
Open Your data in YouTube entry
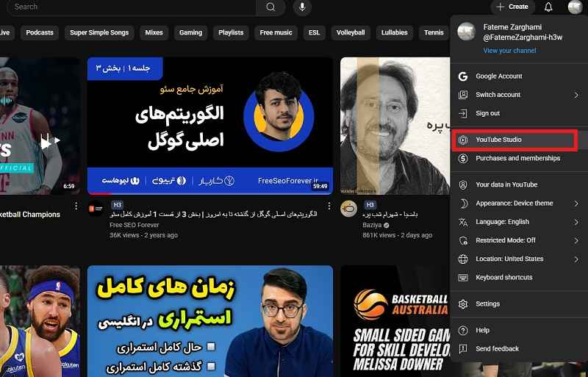tap(519, 184)
